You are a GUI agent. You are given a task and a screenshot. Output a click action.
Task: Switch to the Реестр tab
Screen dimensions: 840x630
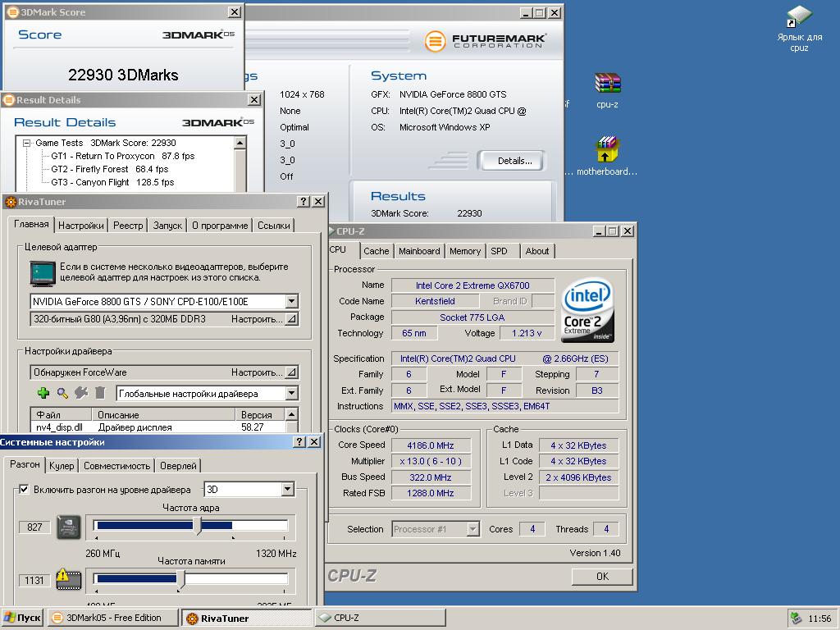(x=128, y=226)
